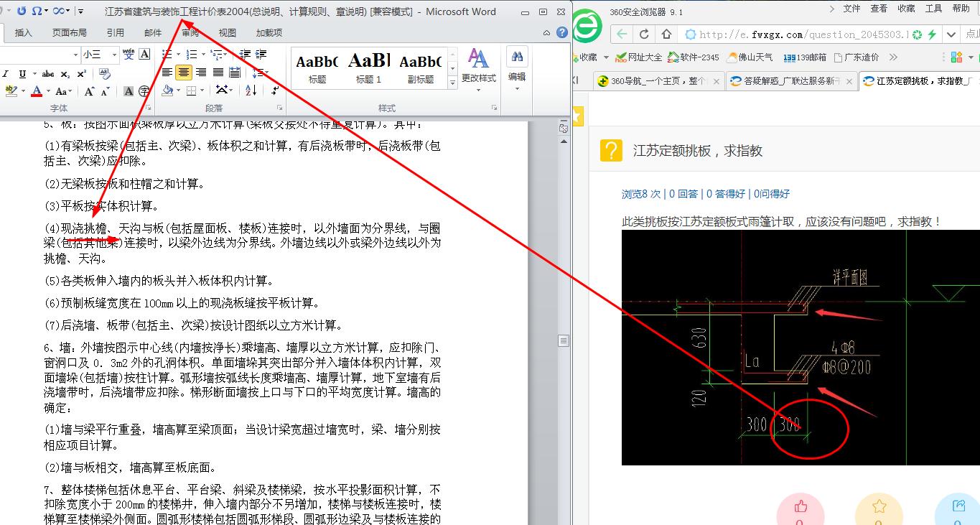Click the Omega symbol icon in Word's title bar
Screen dimensions: 980x525
(x=37, y=11)
